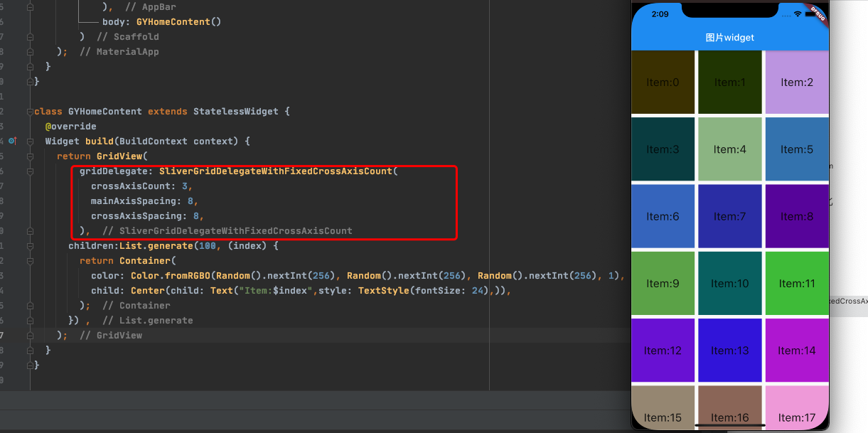Tap grid tile Item:5
868x433 pixels.
(797, 149)
